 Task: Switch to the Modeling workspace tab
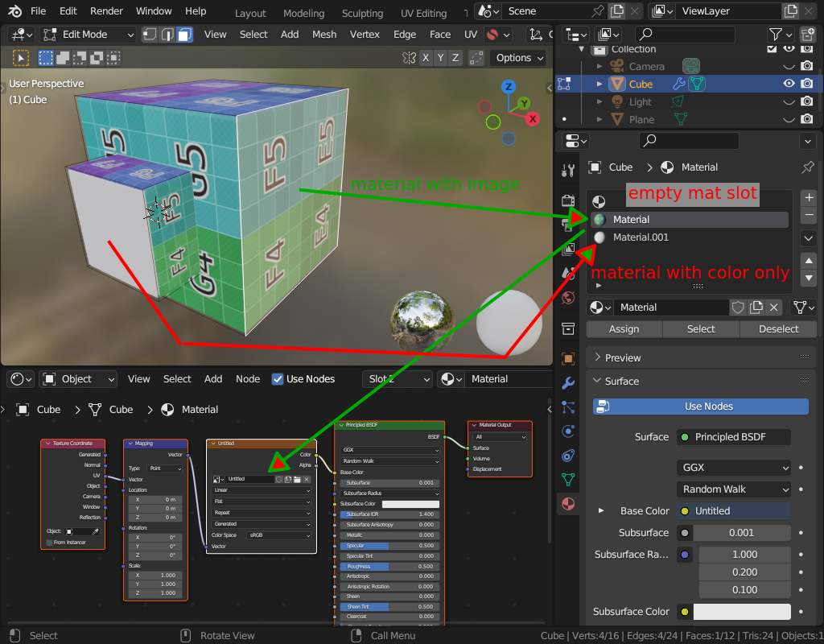pyautogui.click(x=303, y=13)
